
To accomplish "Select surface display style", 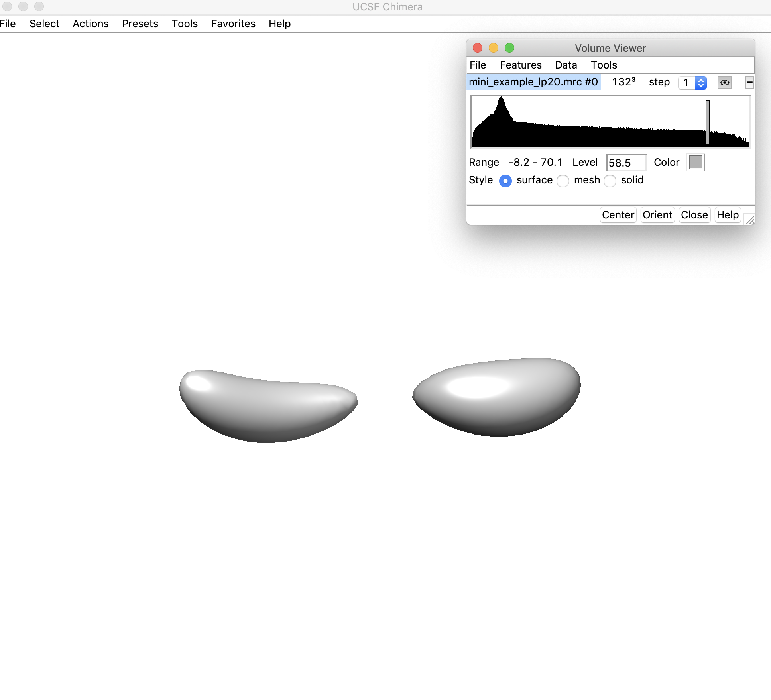I will [505, 181].
